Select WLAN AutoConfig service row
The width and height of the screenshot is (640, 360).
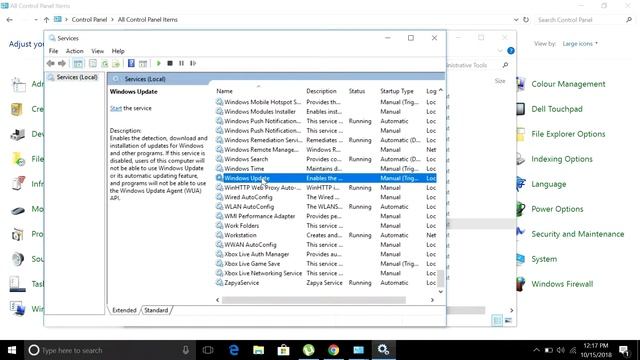tap(326, 207)
